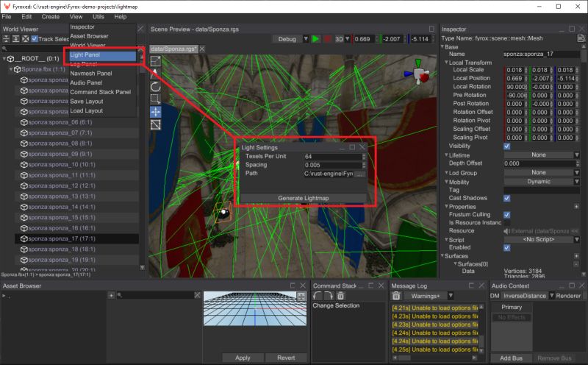
Task: Open the File menu
Action: (7, 16)
